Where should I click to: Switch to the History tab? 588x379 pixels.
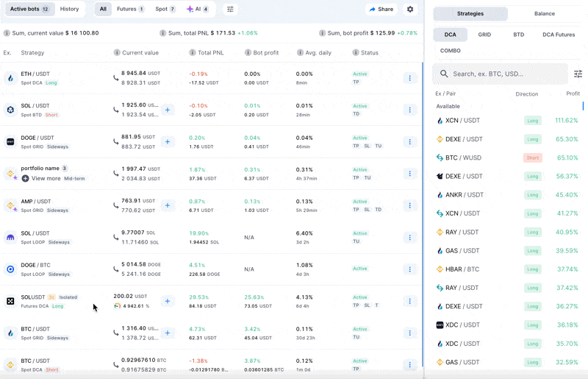tap(70, 10)
